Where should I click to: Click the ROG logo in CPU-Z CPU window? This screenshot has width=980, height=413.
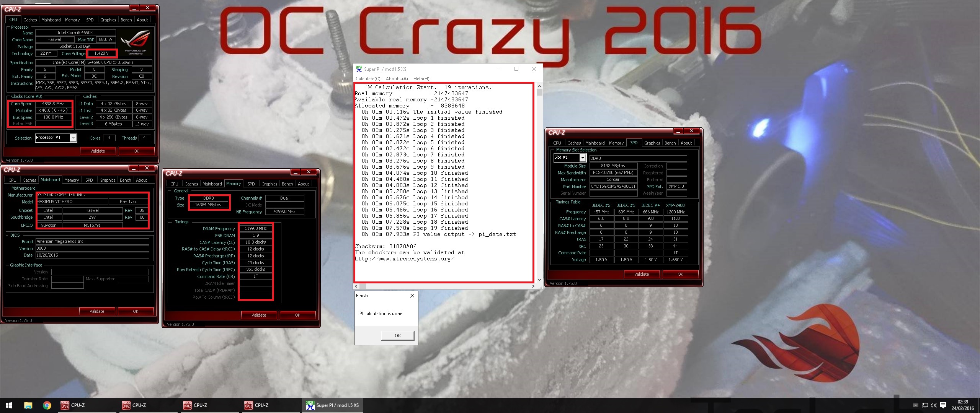click(135, 43)
